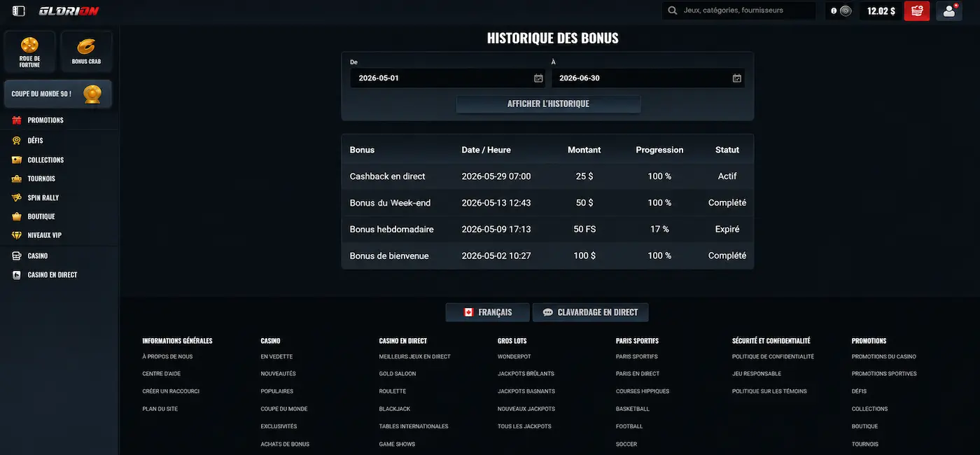Screen dimensions: 980x455
Task: Open the Français language selector
Action: tap(487, 312)
